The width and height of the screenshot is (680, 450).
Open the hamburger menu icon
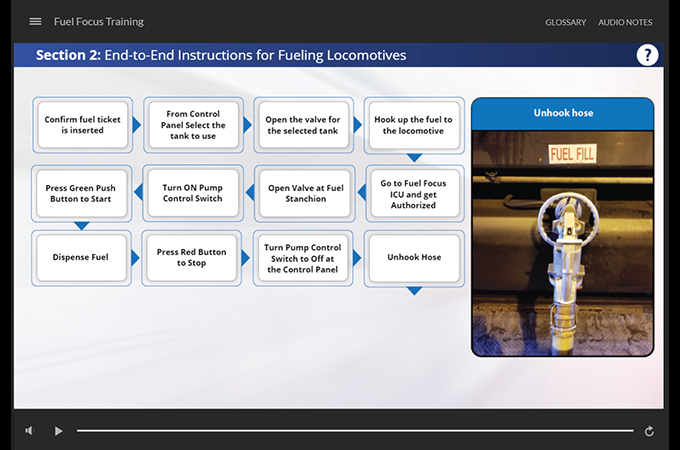pos(35,21)
